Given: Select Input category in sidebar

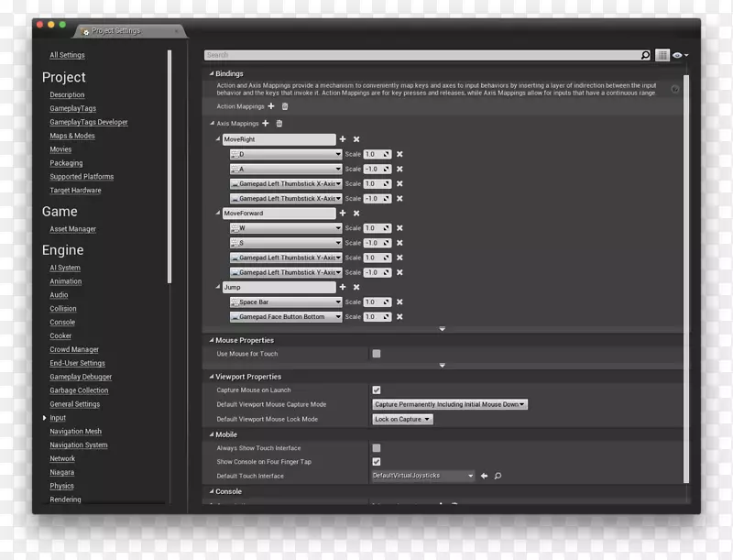Looking at the screenshot, I should pos(58,417).
